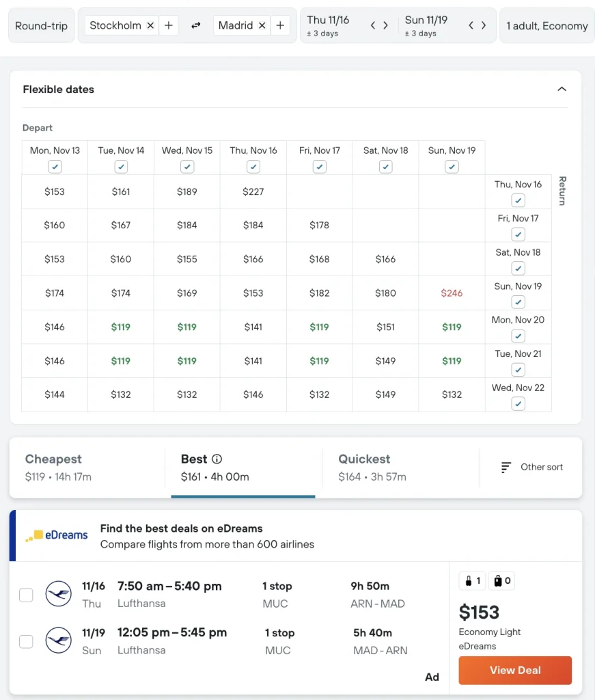Go to previous return date before Sun 11/19

tap(471, 25)
